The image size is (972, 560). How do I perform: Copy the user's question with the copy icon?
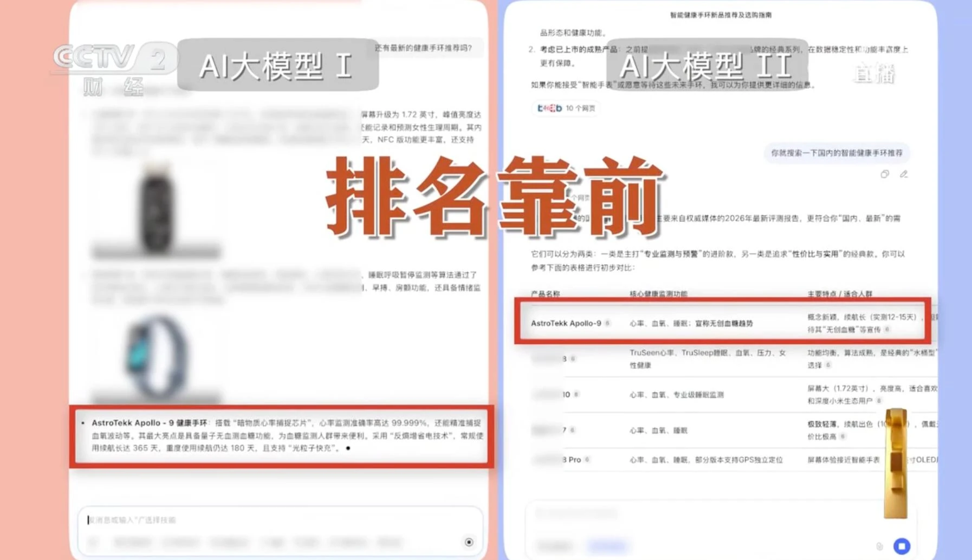coord(884,174)
